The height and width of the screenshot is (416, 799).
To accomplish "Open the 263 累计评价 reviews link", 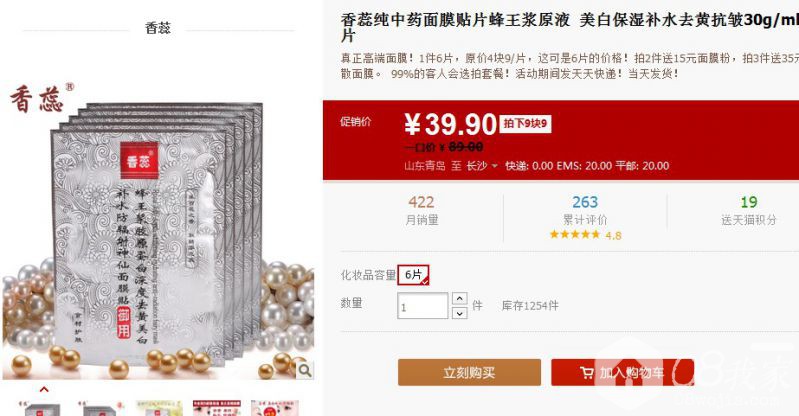I will (585, 211).
